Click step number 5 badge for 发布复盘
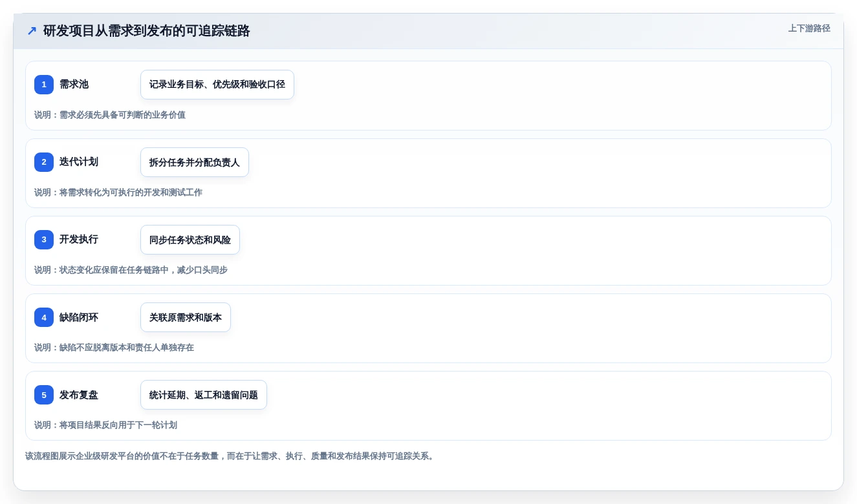857x504 pixels. tap(44, 395)
